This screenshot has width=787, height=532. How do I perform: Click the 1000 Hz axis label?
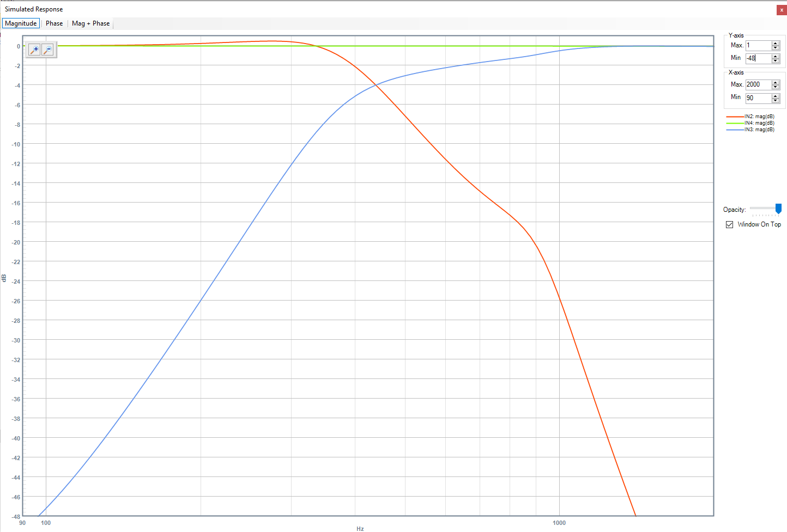559,523
